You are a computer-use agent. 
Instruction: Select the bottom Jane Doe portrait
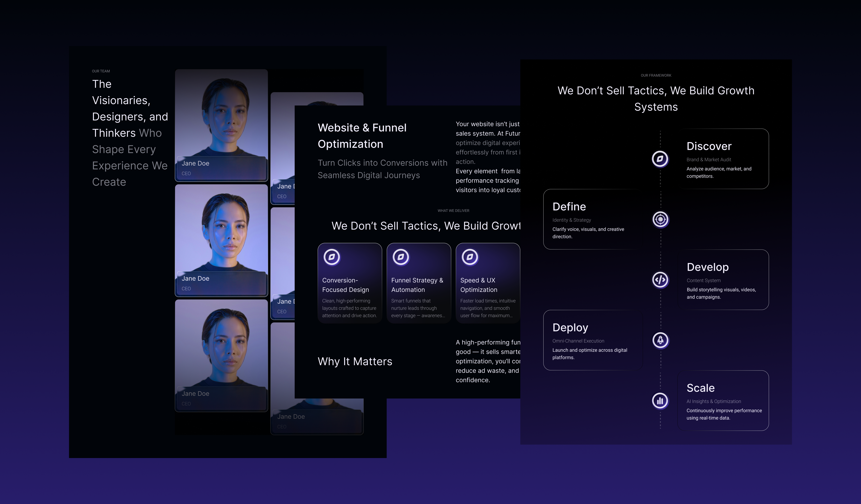(221, 355)
